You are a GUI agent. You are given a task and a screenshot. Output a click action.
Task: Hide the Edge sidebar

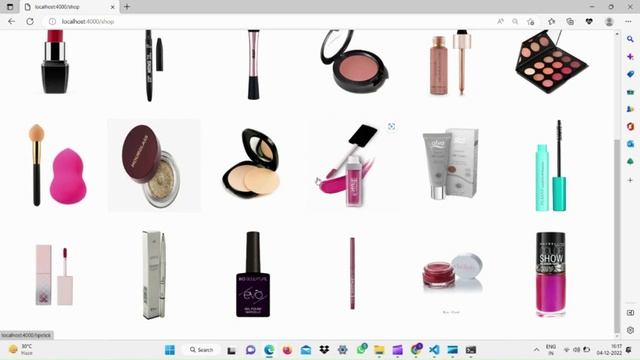(630, 313)
